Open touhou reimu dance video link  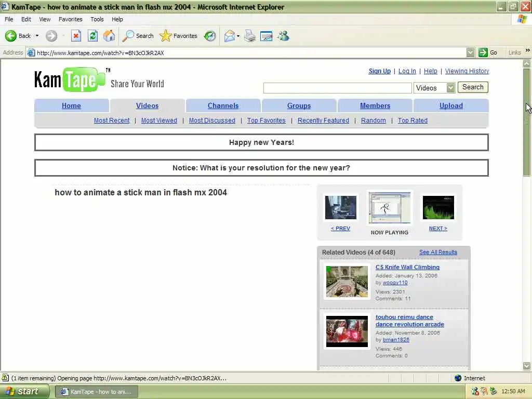[409, 321]
